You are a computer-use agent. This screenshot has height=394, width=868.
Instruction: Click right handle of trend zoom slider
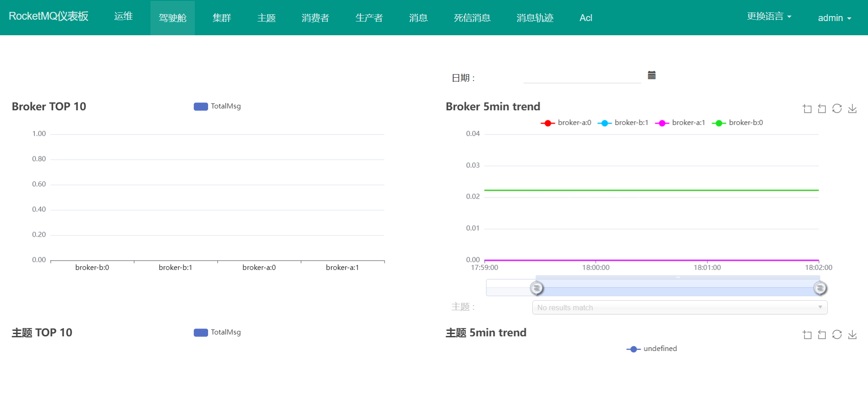(x=820, y=288)
